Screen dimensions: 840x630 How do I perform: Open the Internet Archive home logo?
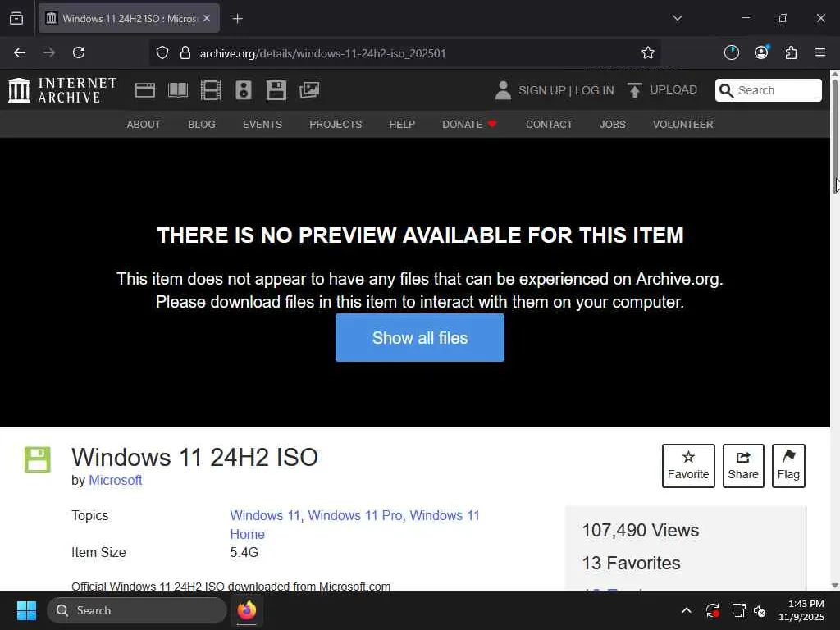coord(62,89)
